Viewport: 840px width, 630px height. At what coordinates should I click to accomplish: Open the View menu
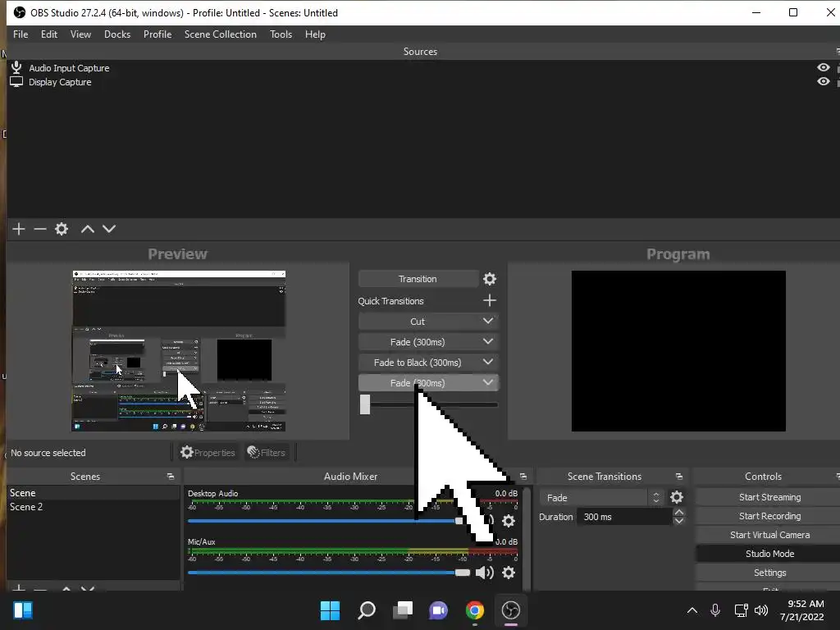point(80,34)
